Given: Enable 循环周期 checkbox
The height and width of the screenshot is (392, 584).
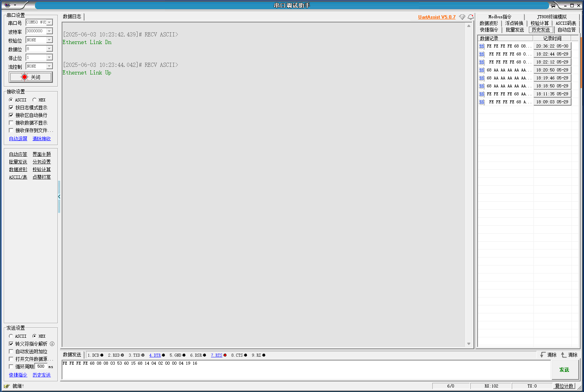Looking at the screenshot, I should coord(11,367).
